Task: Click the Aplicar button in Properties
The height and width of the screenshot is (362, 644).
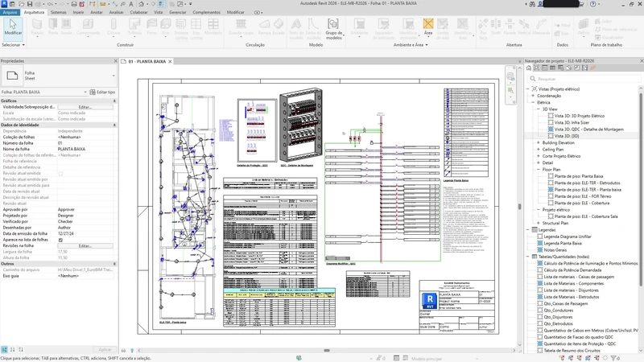Action: point(105,350)
